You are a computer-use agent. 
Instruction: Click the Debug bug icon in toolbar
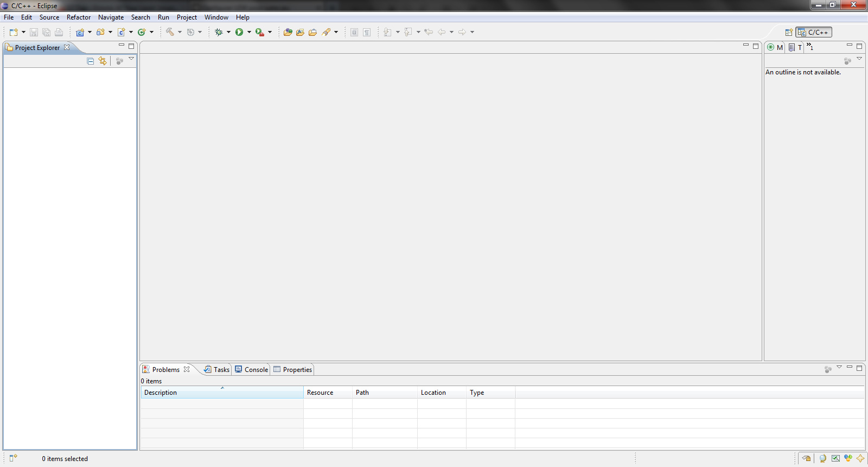click(219, 32)
